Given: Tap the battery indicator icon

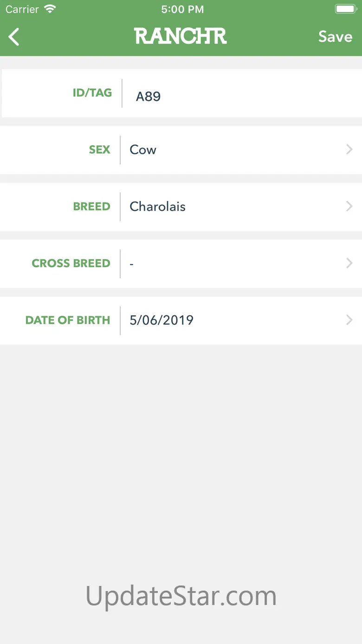Looking at the screenshot, I should 345,9.
